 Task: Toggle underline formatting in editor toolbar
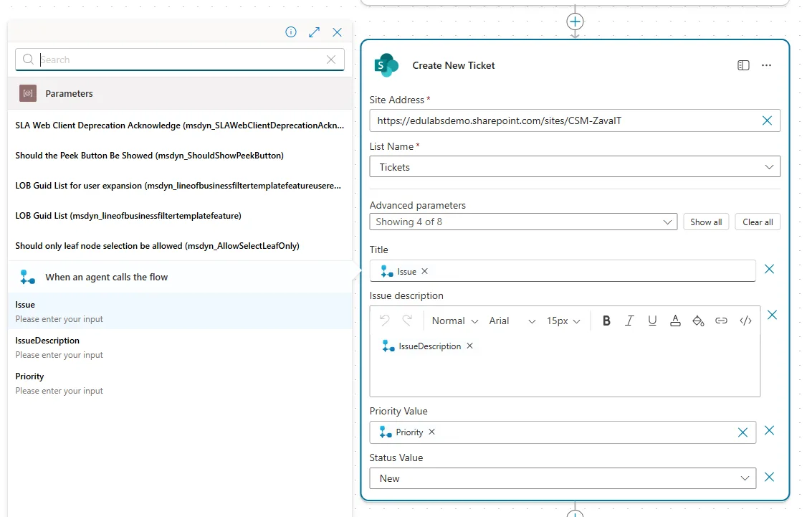click(x=652, y=321)
